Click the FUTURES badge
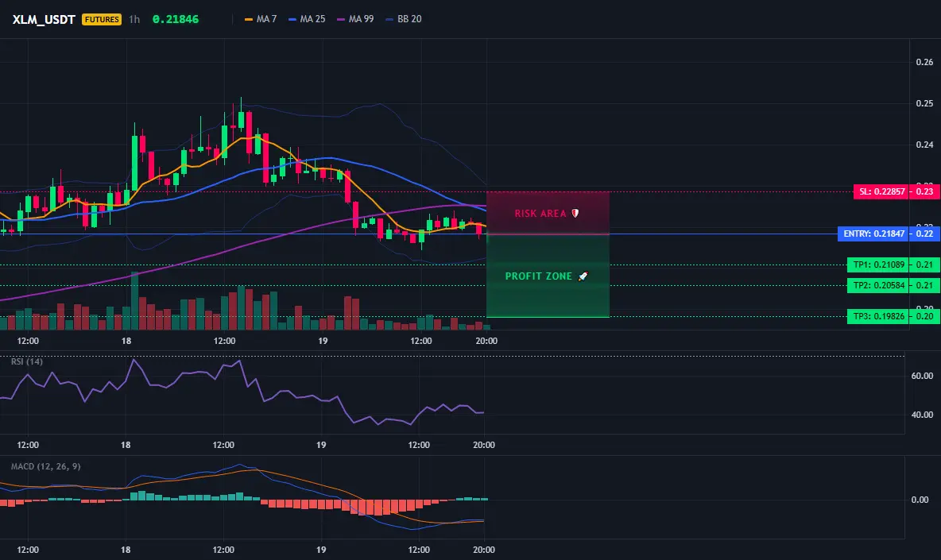Viewport: 941px width, 560px height. coord(102,19)
